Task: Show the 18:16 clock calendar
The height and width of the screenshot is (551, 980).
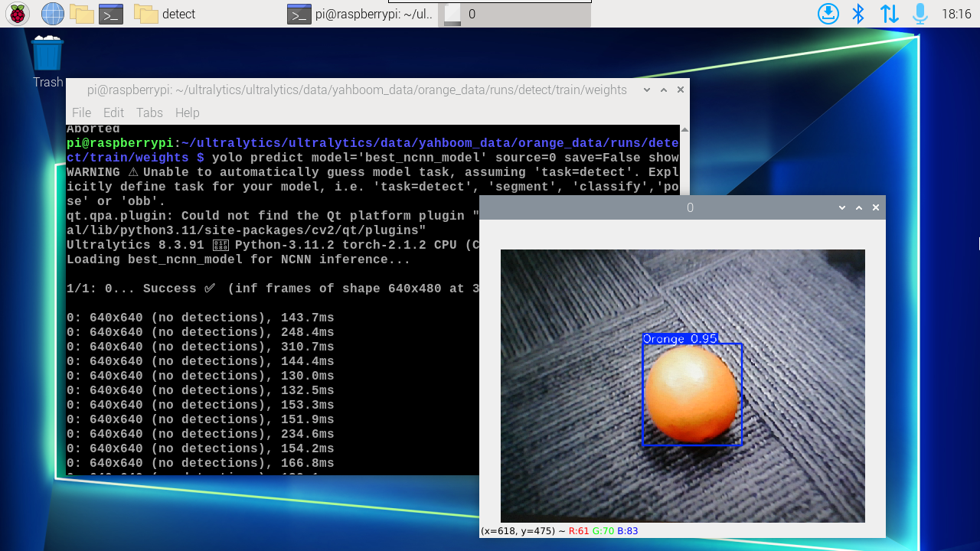Action: tap(956, 14)
